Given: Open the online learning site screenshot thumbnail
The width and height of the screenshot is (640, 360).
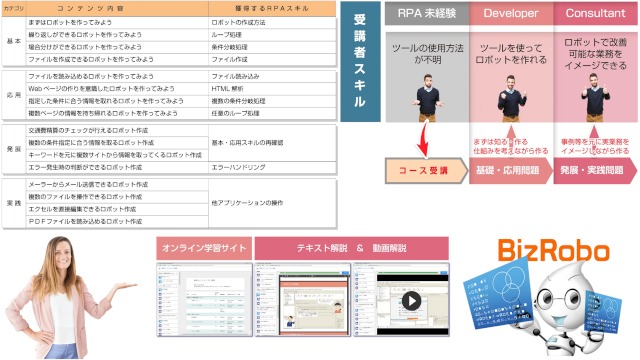Looking at the screenshot, I should pyautogui.click(x=204, y=300).
